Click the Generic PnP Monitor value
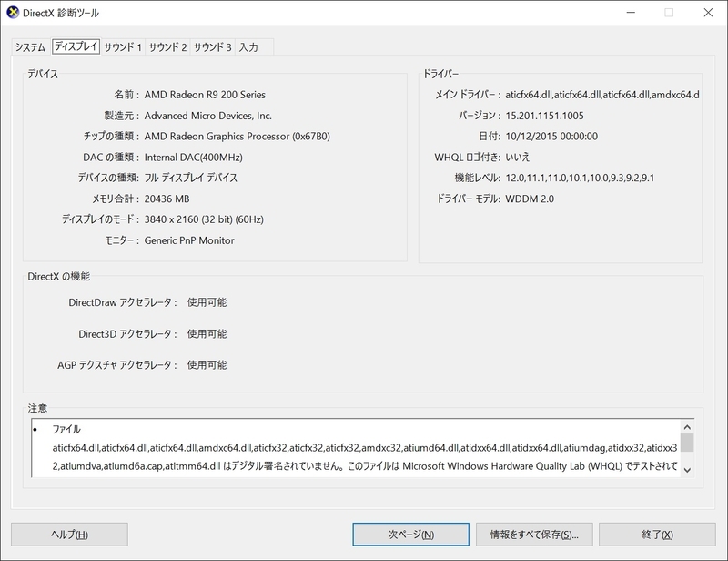728x561 pixels. [x=189, y=240]
